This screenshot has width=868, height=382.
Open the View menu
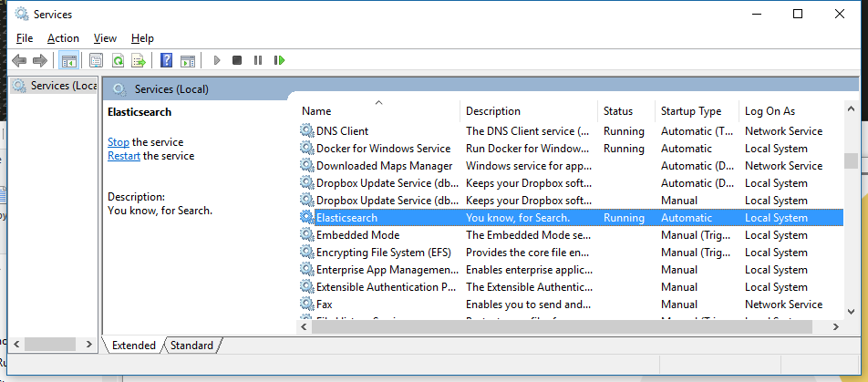tap(105, 38)
